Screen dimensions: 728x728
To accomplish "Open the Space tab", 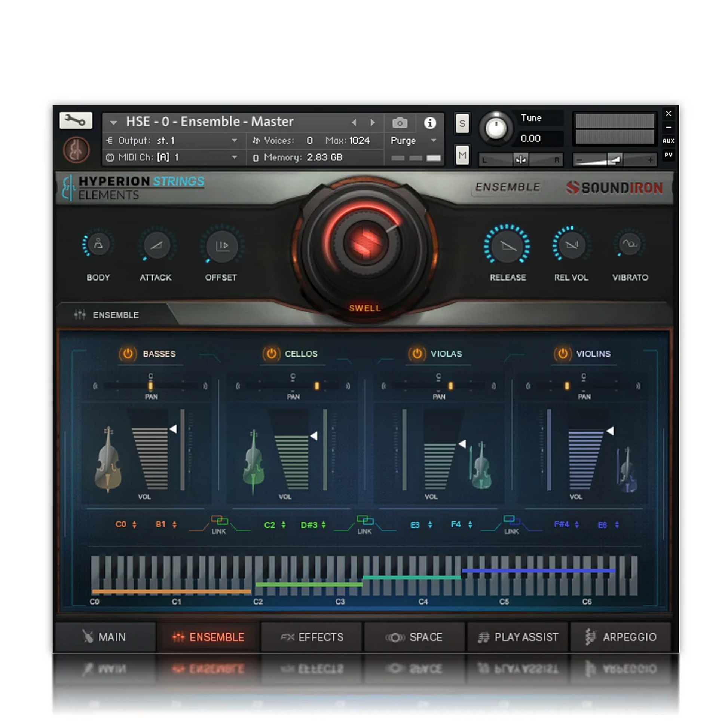I will (x=414, y=637).
